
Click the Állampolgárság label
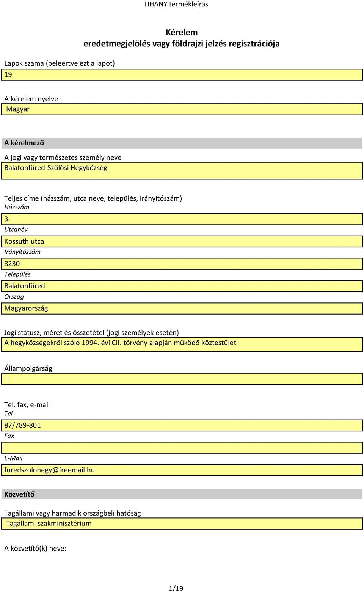click(28, 368)
